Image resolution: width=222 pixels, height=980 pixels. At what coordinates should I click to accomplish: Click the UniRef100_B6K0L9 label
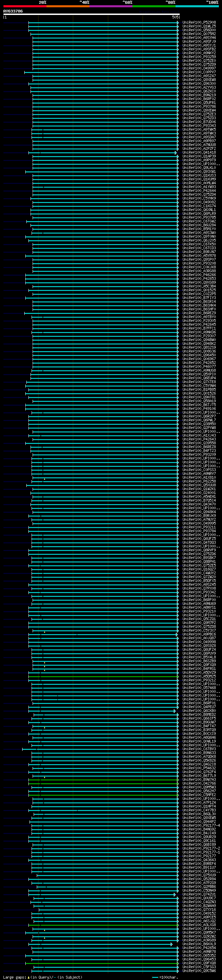click(199, 944)
